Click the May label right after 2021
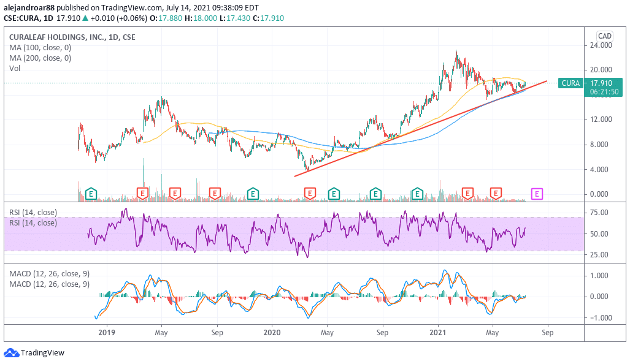 click(x=493, y=333)
